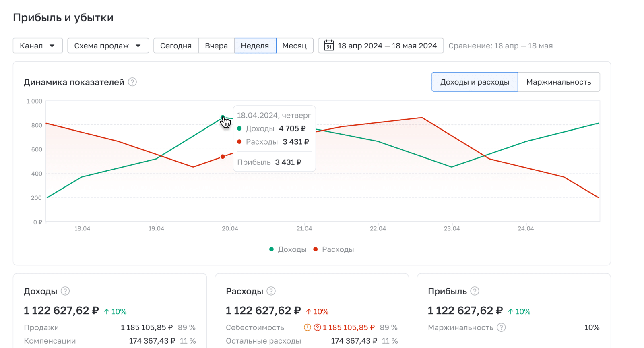This screenshot has height=348, width=644.
Task: Click help icon next to Маржинальность row
Action: coord(501,327)
